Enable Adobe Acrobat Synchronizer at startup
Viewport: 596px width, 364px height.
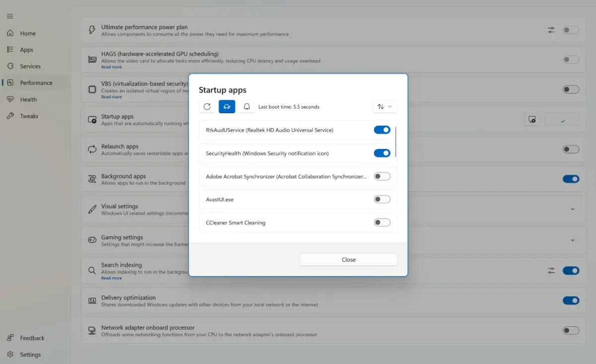coord(382,176)
